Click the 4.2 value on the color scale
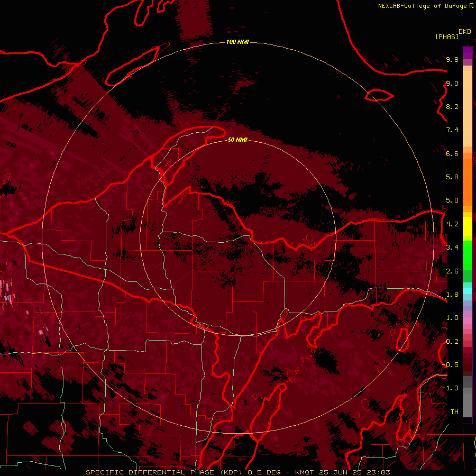 [x=452, y=224]
